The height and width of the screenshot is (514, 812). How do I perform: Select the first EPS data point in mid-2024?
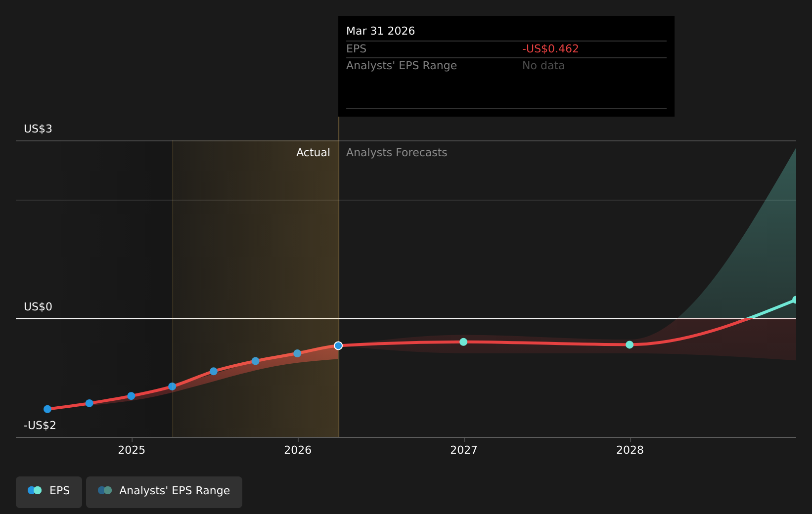pyautogui.click(x=47, y=409)
